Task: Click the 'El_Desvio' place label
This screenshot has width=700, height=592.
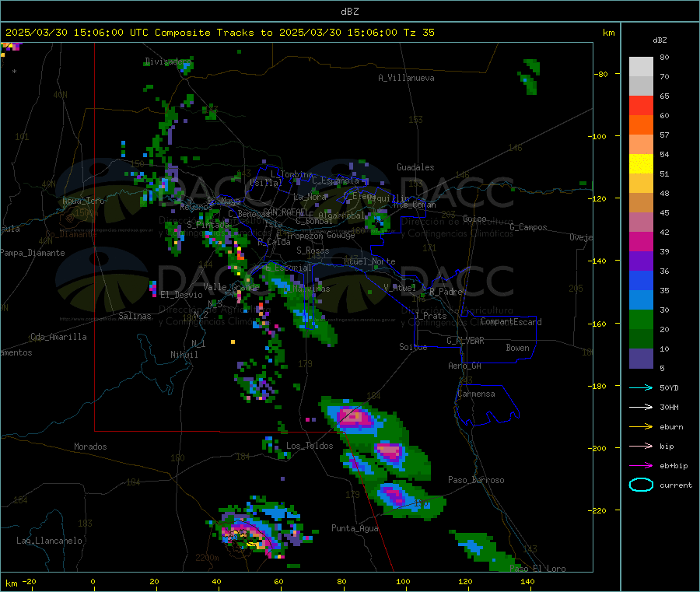Action: pos(181,295)
